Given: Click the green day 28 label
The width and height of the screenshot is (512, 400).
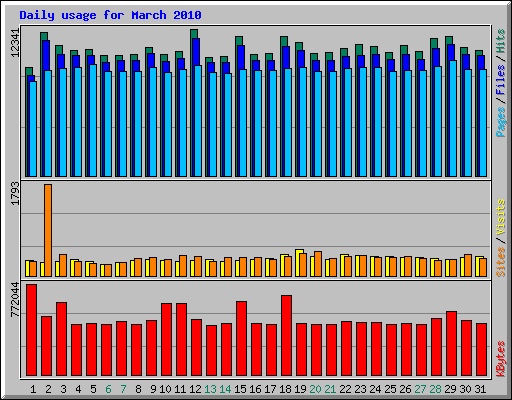Looking at the screenshot, I should point(435,389).
